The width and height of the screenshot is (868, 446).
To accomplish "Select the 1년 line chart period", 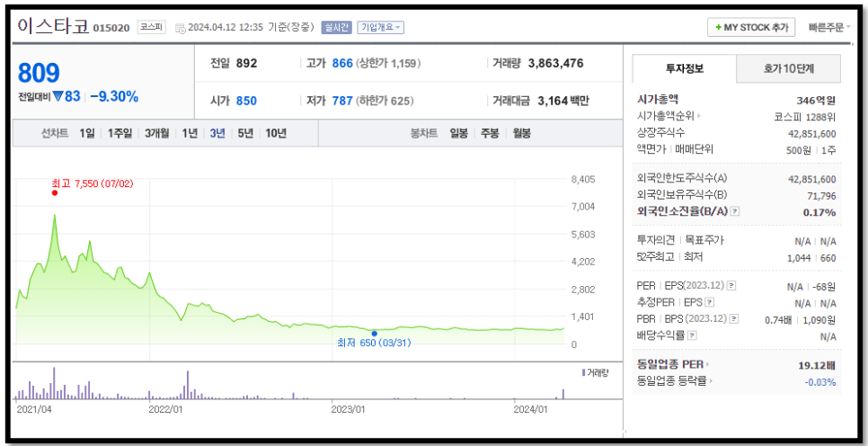I will [x=190, y=133].
